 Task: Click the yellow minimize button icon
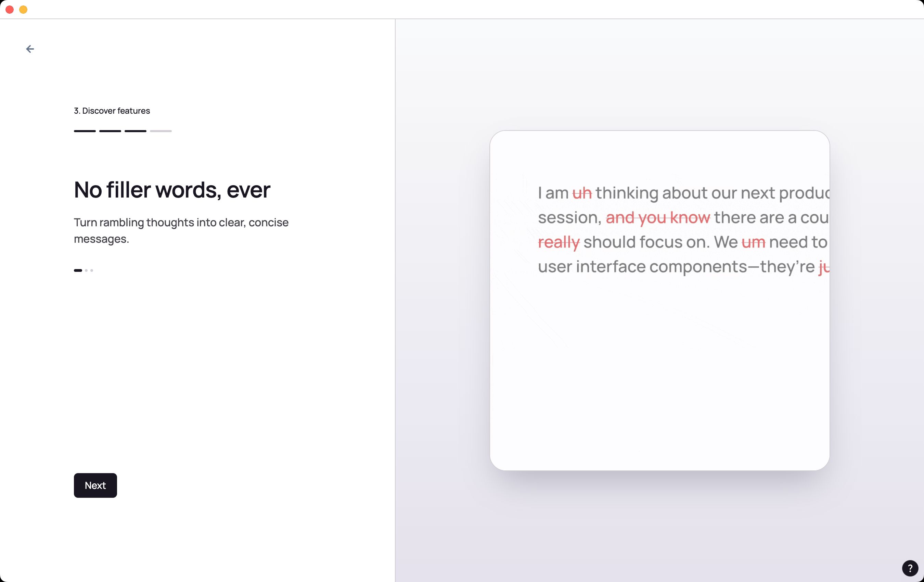tap(23, 9)
